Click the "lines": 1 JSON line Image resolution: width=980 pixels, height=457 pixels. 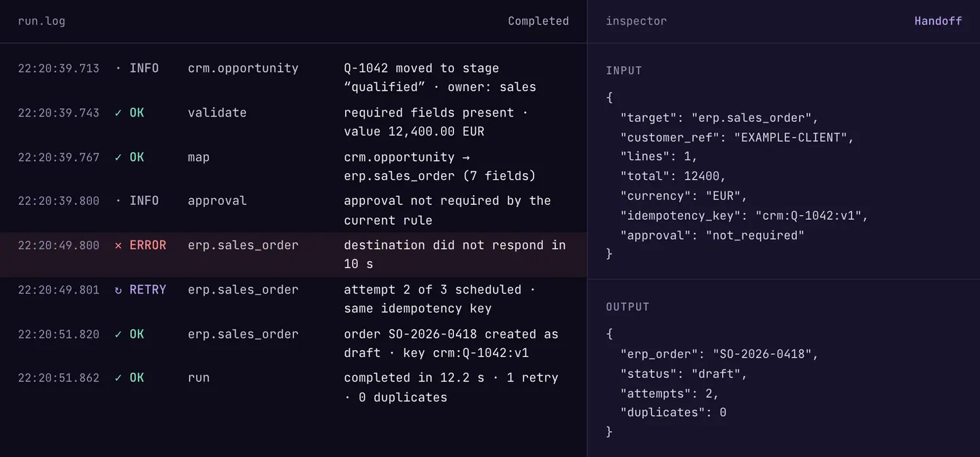coord(659,157)
